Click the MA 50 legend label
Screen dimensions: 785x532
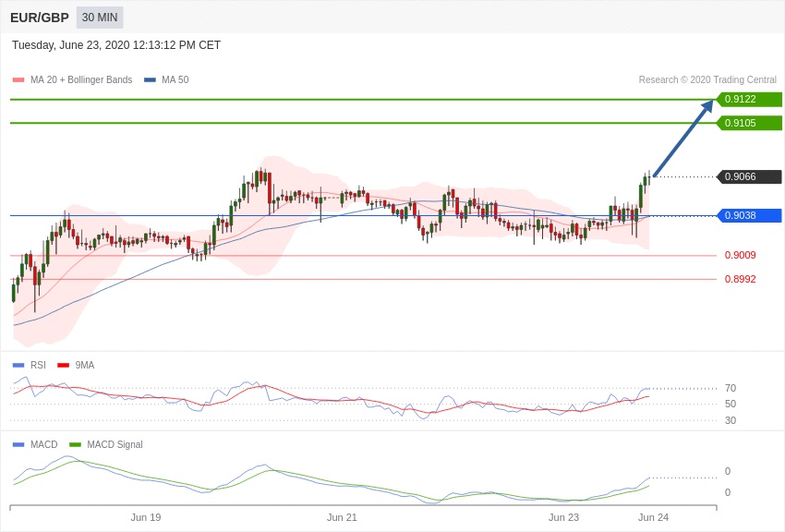175,79
